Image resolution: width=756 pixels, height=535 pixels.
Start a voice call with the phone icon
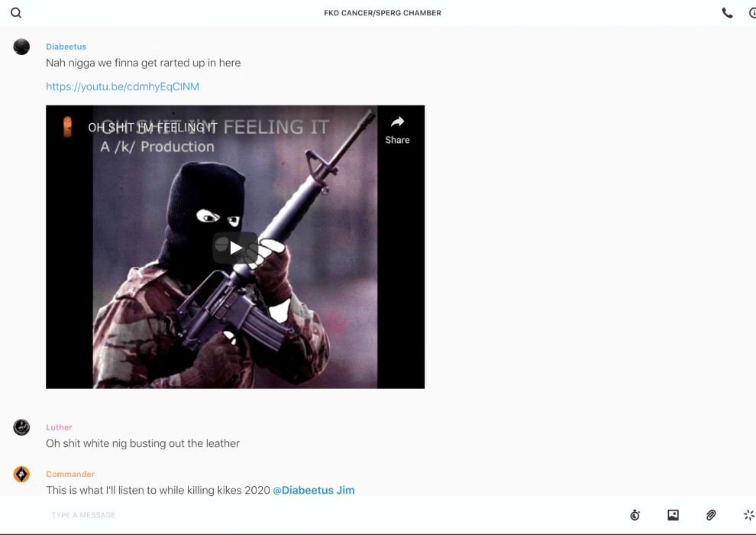[727, 13]
